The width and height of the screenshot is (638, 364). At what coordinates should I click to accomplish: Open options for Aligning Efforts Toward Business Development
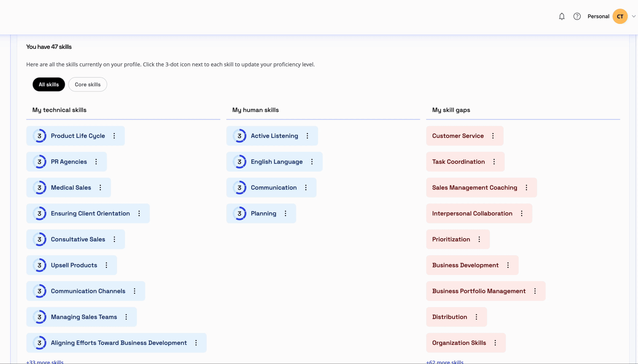(196, 343)
